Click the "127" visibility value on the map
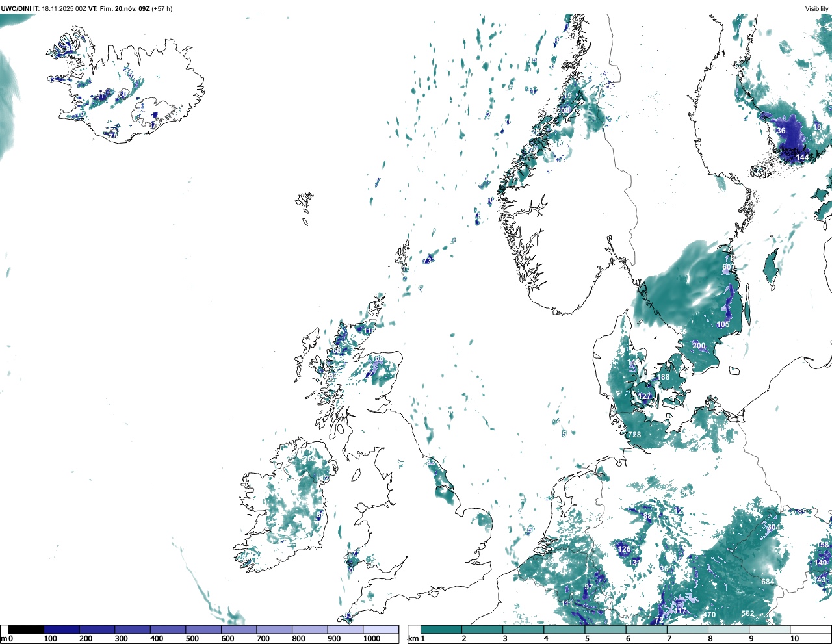The width and height of the screenshot is (832, 644). coord(644,396)
